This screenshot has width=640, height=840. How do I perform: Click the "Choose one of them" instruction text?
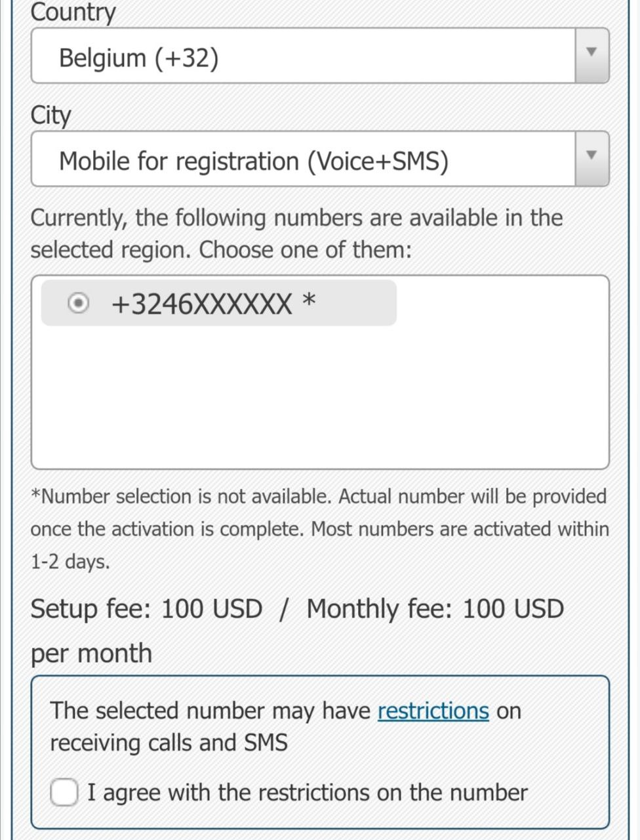tap(305, 250)
